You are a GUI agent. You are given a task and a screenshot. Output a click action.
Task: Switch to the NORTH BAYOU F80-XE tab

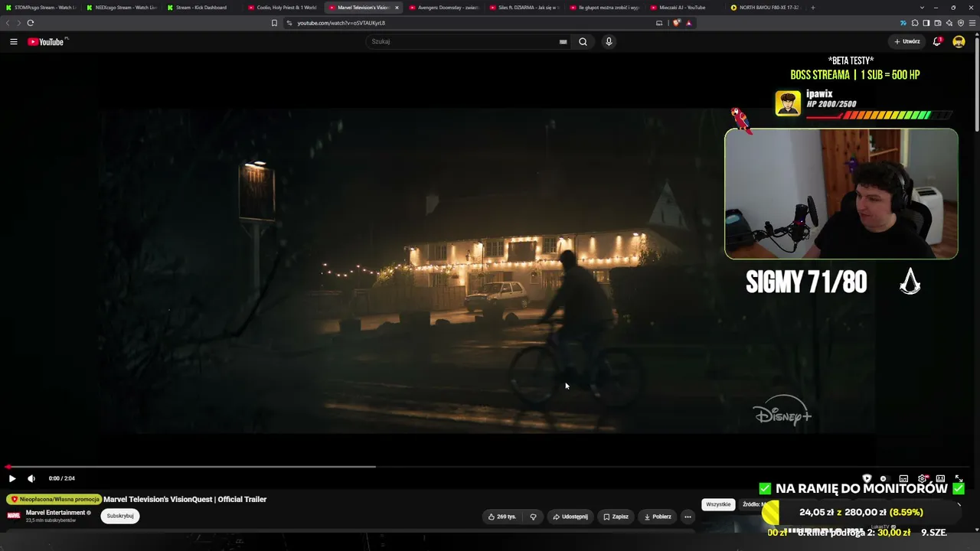[x=767, y=8]
